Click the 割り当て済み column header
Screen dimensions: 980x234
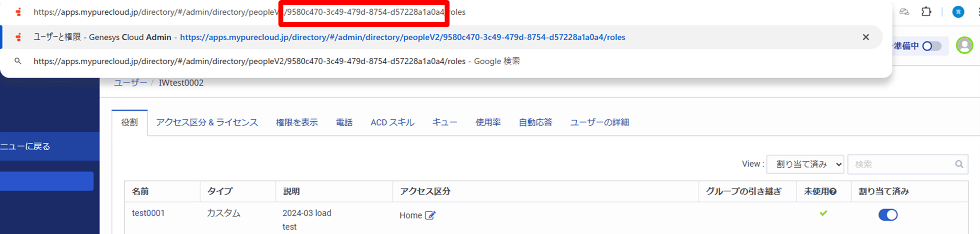884,191
